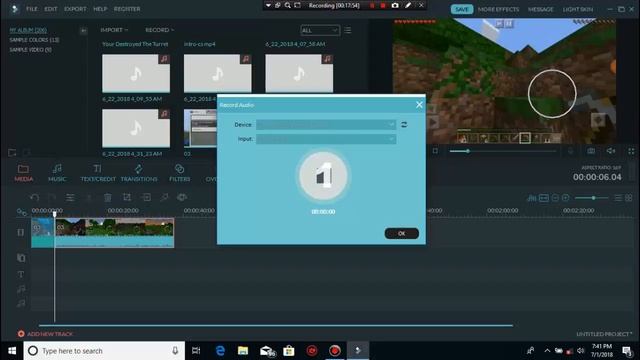This screenshot has height=360, width=640.
Task: Click the list view icon beside the ALL filter
Action: pyautogui.click(x=347, y=30)
